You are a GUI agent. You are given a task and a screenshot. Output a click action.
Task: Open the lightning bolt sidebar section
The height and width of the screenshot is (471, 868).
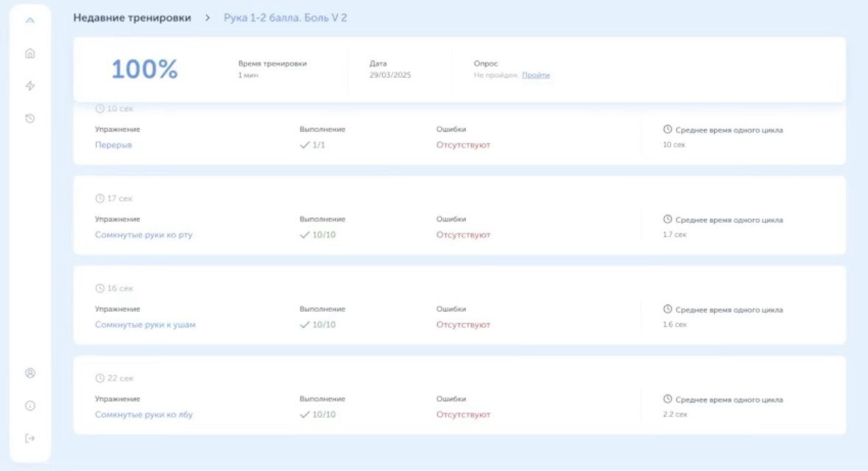30,86
